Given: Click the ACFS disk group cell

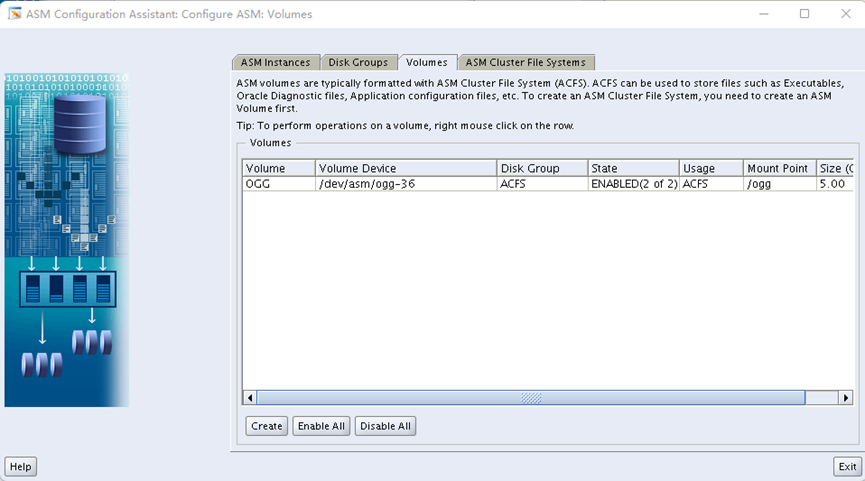Looking at the screenshot, I should [x=542, y=184].
